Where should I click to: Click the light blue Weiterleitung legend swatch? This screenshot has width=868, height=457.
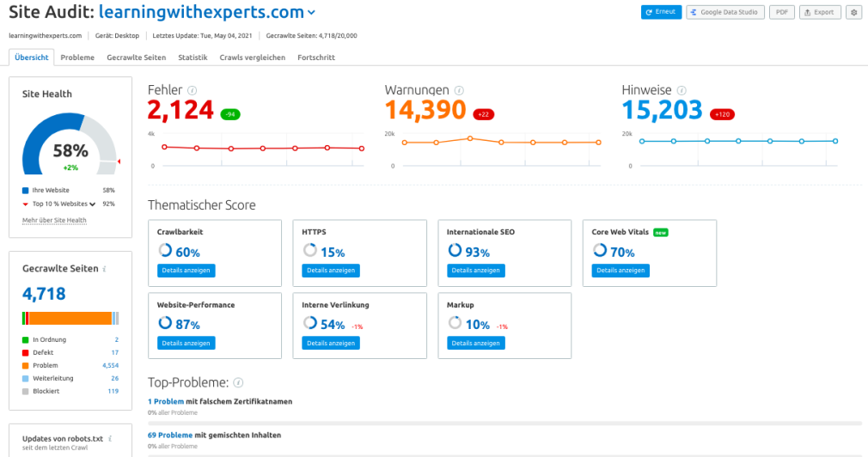(26, 379)
